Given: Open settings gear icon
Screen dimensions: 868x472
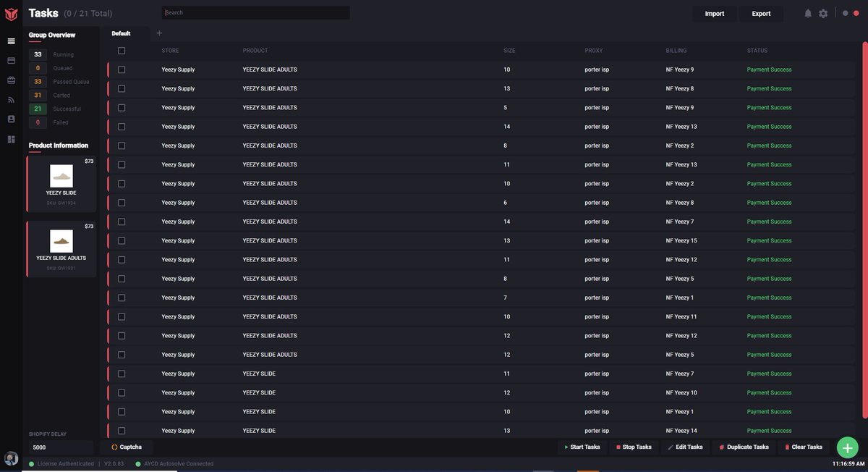Looking at the screenshot, I should (x=823, y=14).
